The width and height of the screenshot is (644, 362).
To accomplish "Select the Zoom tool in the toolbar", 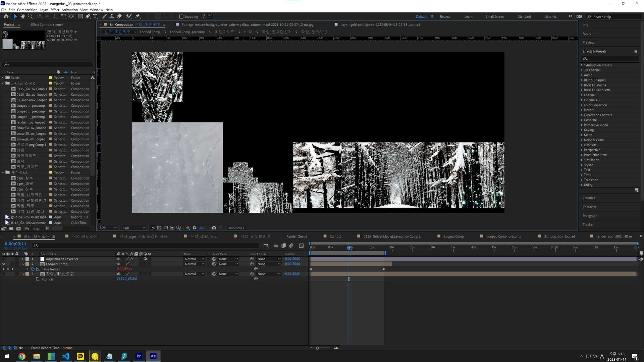I will click(30, 16).
